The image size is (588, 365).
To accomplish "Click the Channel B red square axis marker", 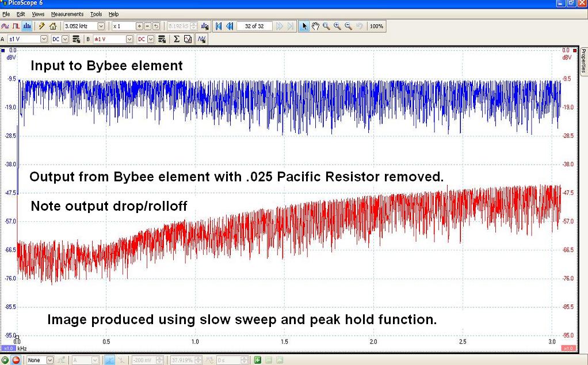I will (x=575, y=50).
